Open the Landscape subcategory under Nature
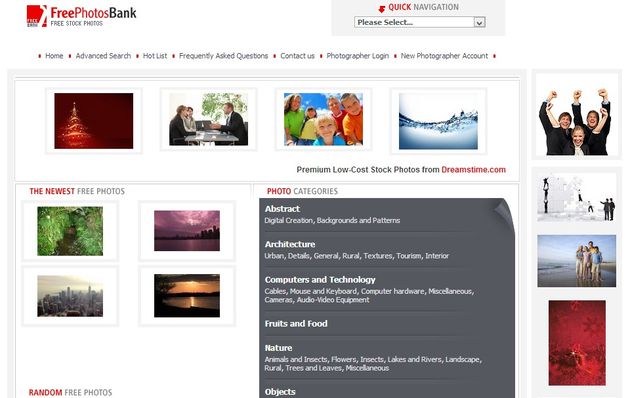This screenshot has width=630, height=398. [462, 359]
